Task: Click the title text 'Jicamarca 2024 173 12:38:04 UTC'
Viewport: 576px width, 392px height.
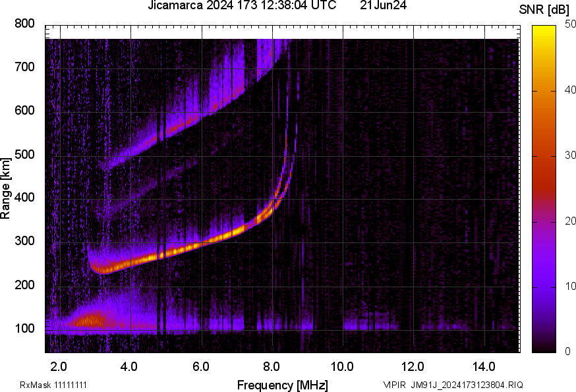Action: tap(242, 5)
